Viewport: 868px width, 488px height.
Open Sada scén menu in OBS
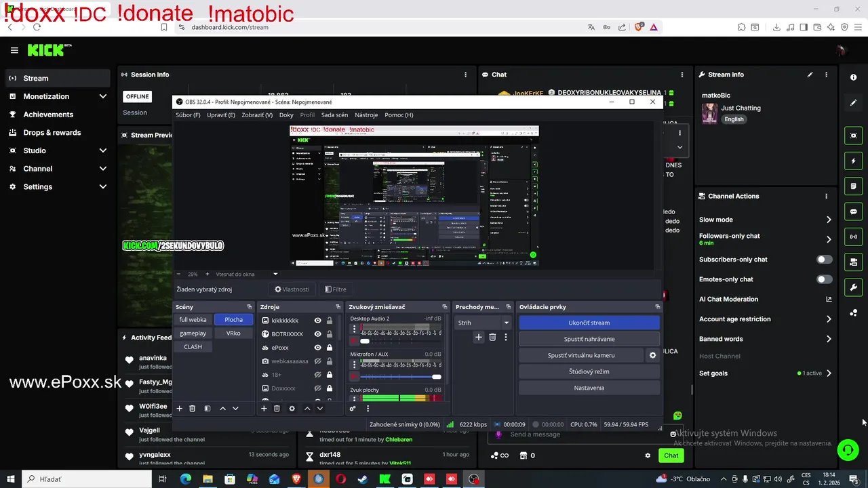pos(334,115)
